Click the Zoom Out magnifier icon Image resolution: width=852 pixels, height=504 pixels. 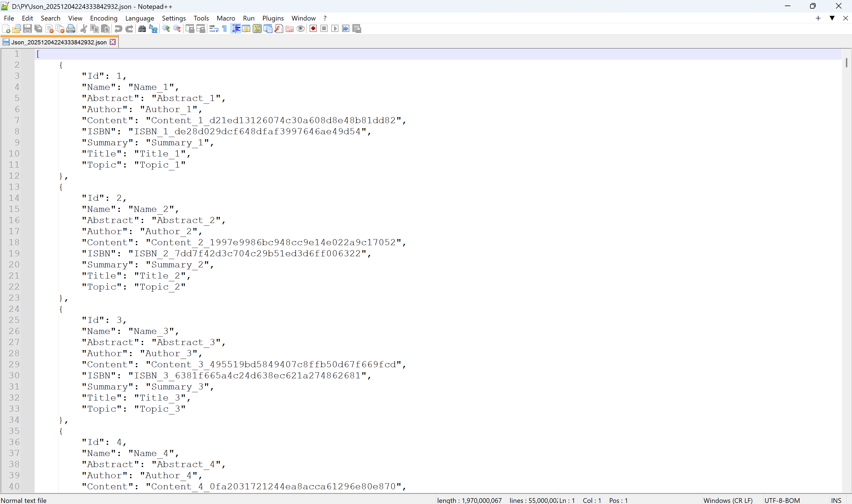point(177,29)
